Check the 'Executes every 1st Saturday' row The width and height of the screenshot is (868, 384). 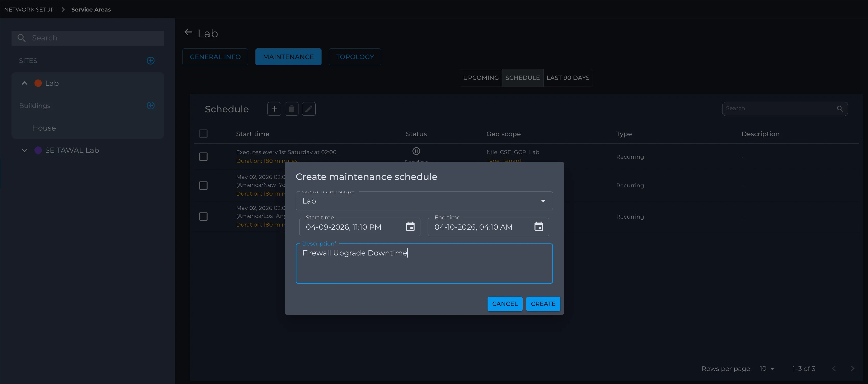click(x=203, y=157)
